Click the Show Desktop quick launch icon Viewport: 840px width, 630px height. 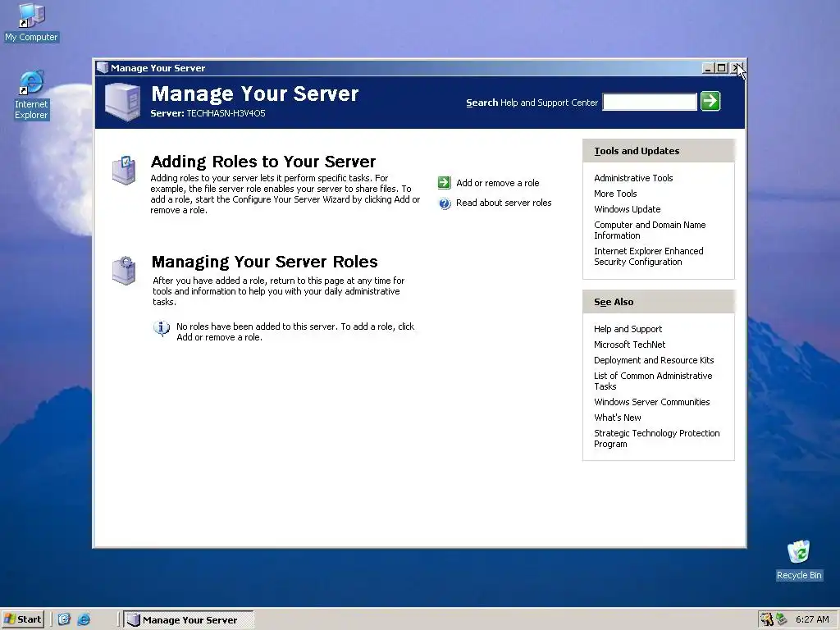click(x=64, y=619)
